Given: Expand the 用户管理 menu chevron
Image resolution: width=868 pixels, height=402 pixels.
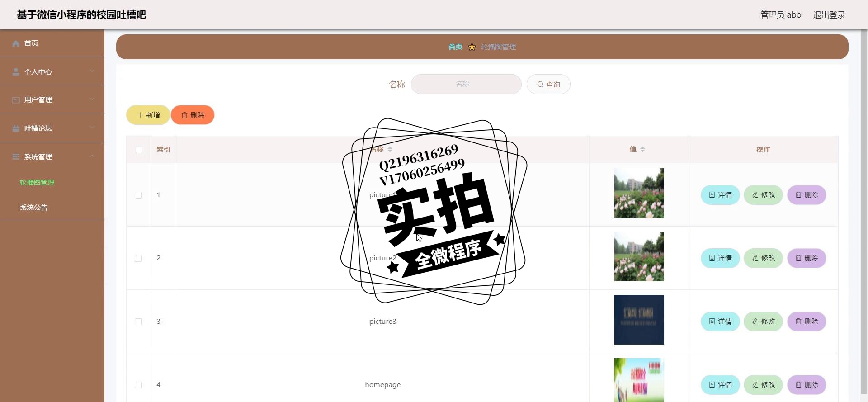Looking at the screenshot, I should coord(92,99).
